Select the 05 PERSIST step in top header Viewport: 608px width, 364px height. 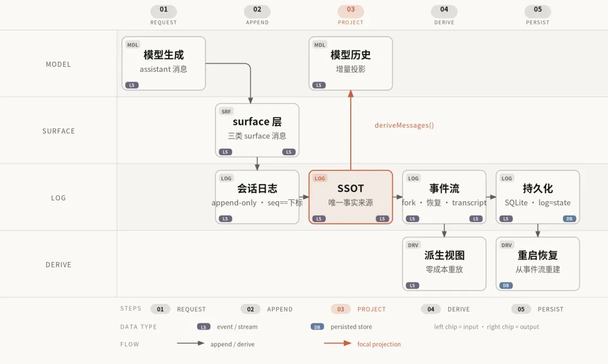pos(538,15)
